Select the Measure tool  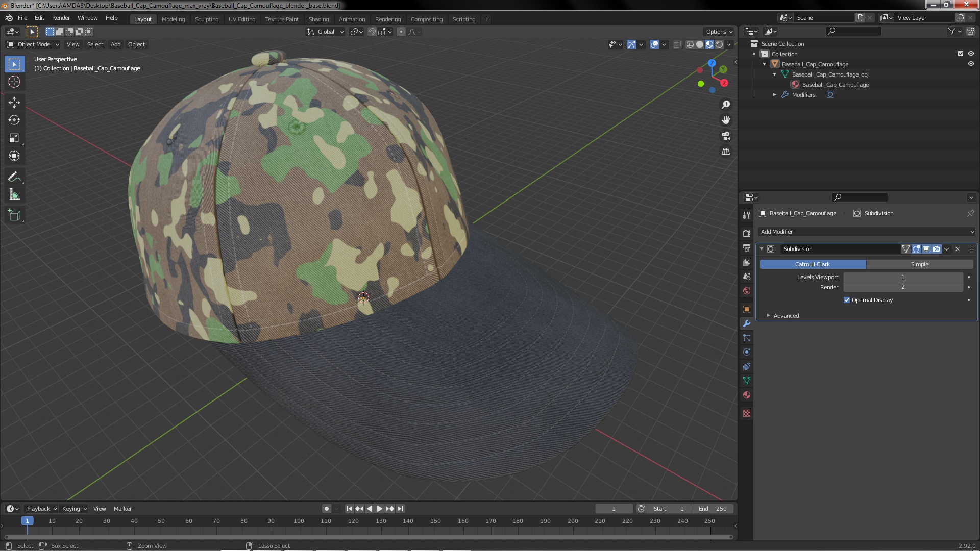click(x=14, y=194)
